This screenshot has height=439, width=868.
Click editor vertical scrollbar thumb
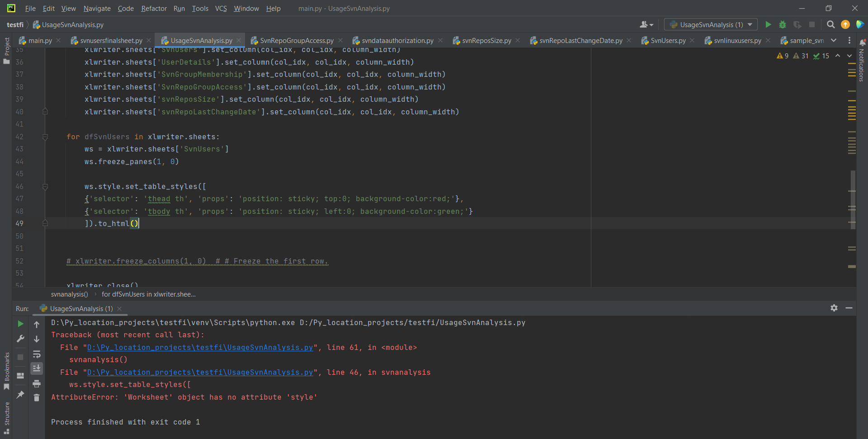click(852, 200)
